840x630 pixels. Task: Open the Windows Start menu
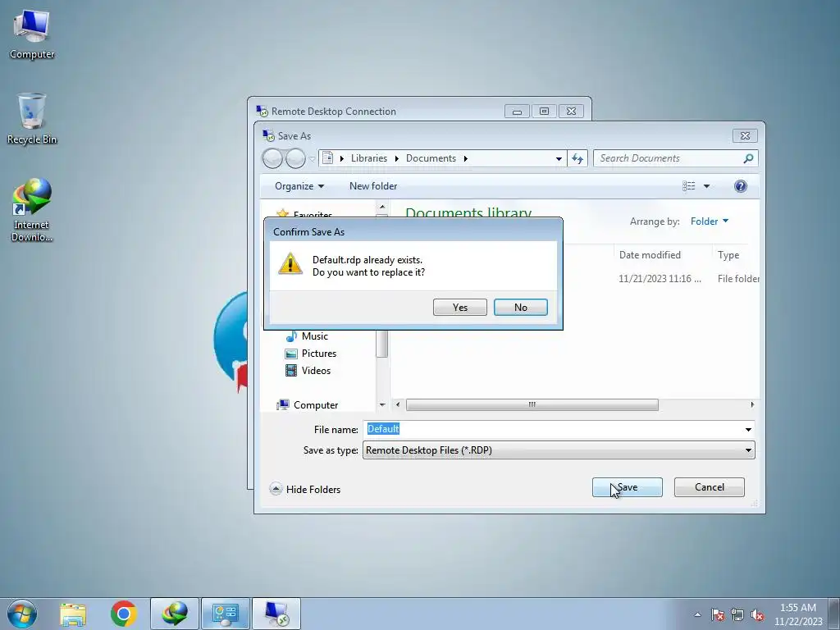click(22, 614)
